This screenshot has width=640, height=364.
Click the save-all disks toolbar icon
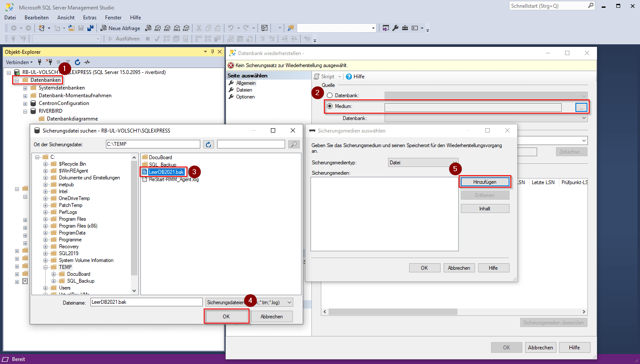tap(90, 28)
